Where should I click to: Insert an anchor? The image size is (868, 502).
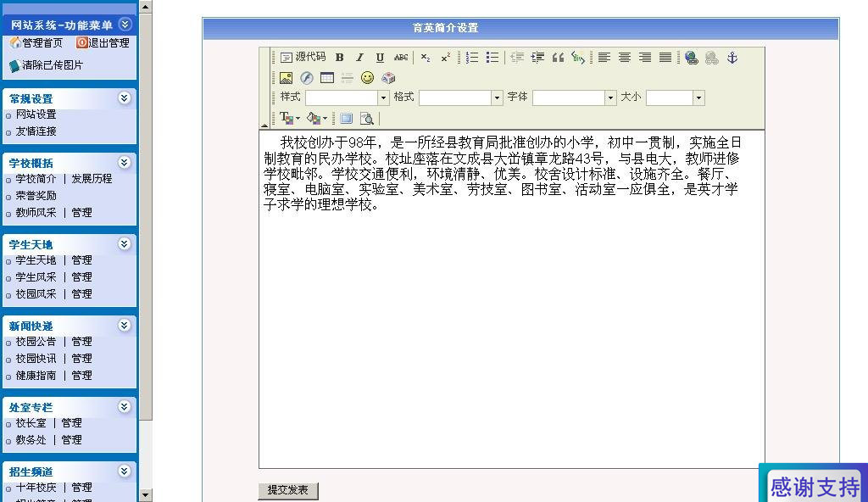click(732, 58)
